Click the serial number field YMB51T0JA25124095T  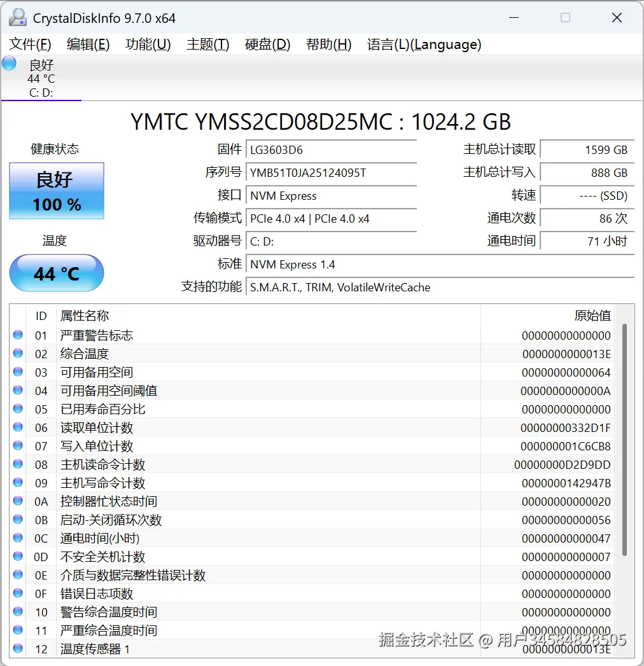click(x=331, y=173)
